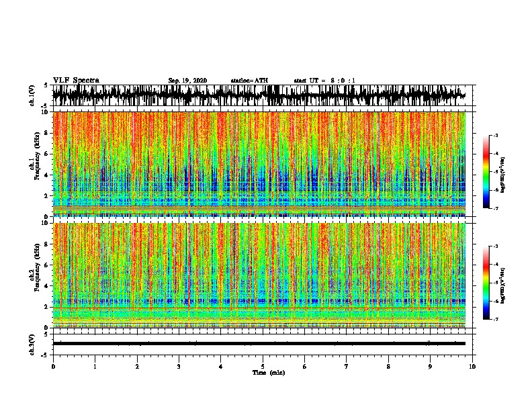532x411 pixels.
Task: Click the "8" tick on ch.1 frequency axis
Action: coord(47,133)
